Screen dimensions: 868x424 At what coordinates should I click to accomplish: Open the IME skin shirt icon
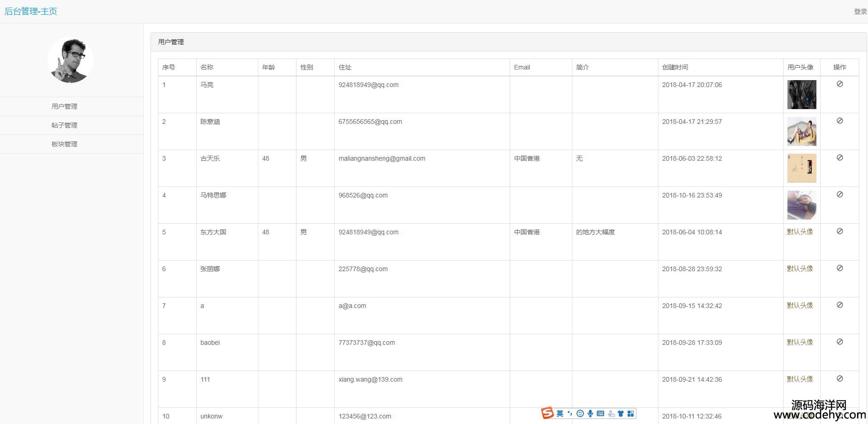pos(621,413)
